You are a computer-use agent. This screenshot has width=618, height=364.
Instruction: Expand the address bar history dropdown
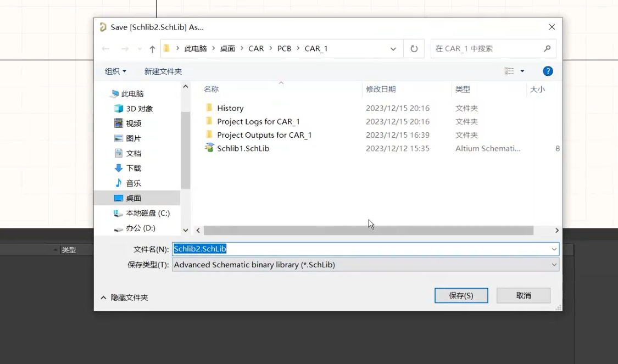click(393, 49)
